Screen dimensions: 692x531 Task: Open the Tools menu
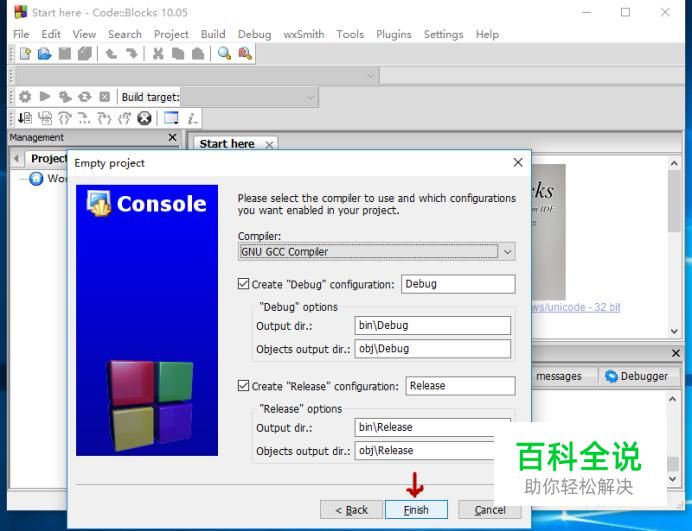(350, 34)
